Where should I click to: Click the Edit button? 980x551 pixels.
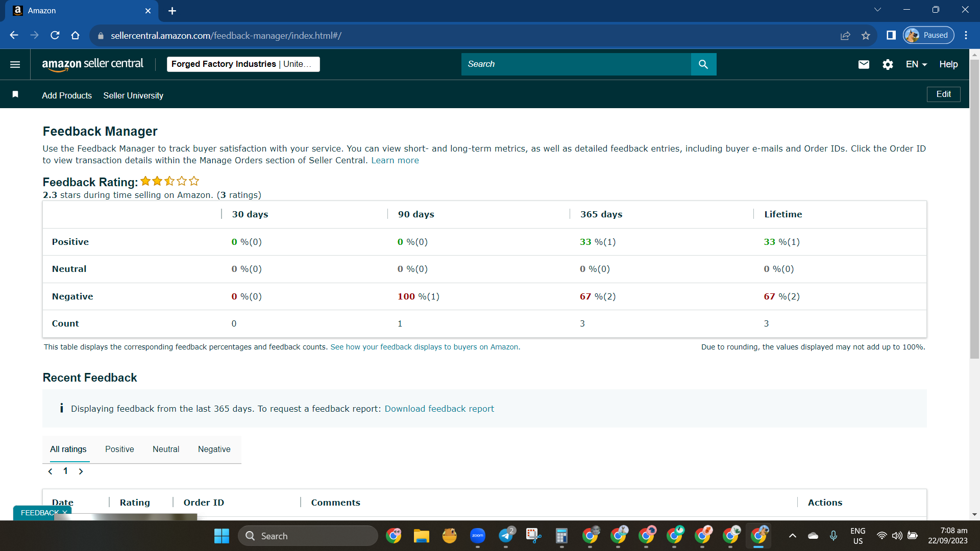coord(944,94)
